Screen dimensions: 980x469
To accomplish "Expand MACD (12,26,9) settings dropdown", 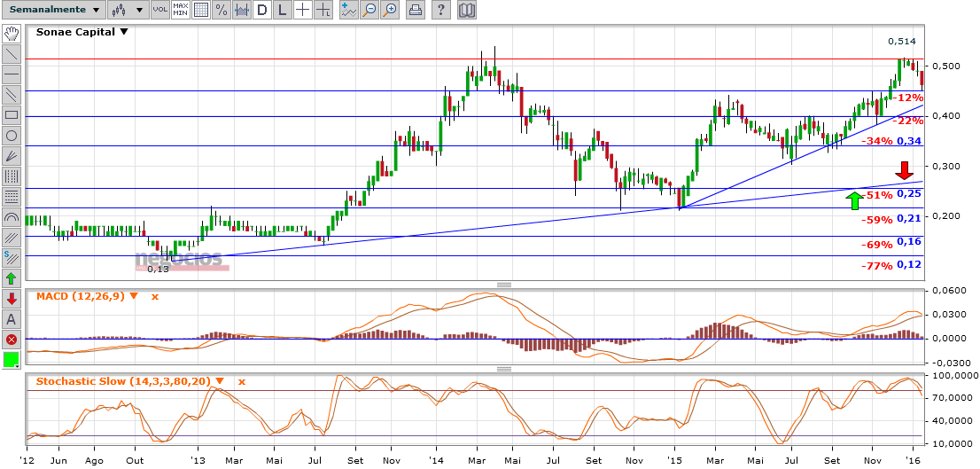I will coord(134,296).
